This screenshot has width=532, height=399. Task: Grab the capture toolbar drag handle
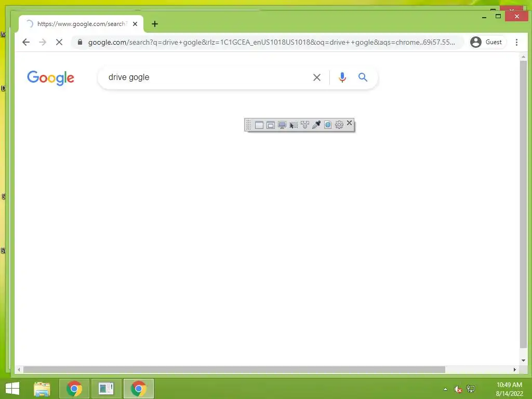point(248,125)
